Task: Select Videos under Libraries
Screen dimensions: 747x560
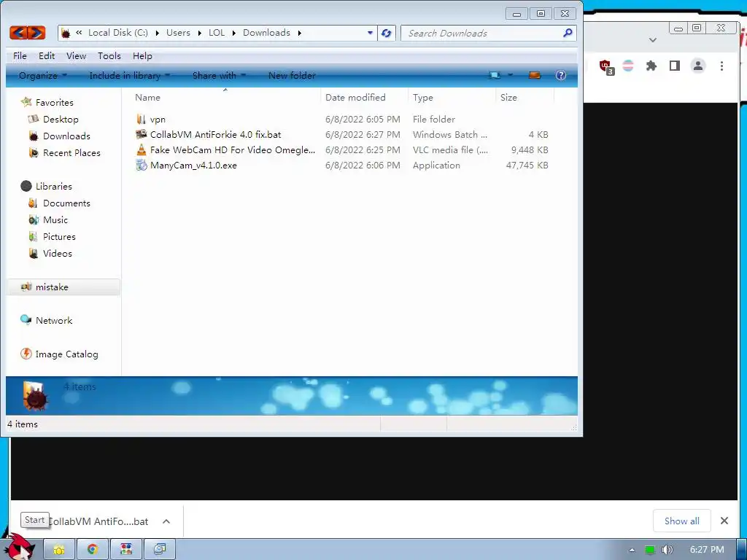Action: coord(57,253)
